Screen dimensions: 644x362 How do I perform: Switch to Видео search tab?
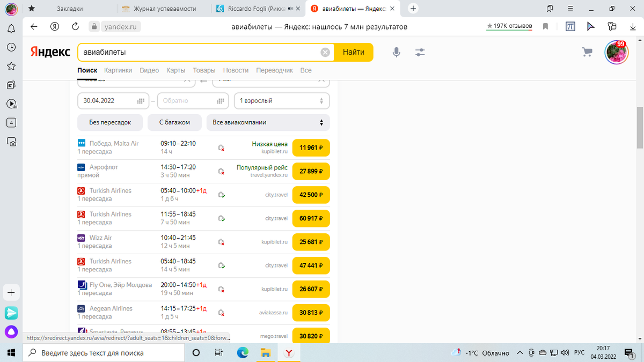pos(149,70)
